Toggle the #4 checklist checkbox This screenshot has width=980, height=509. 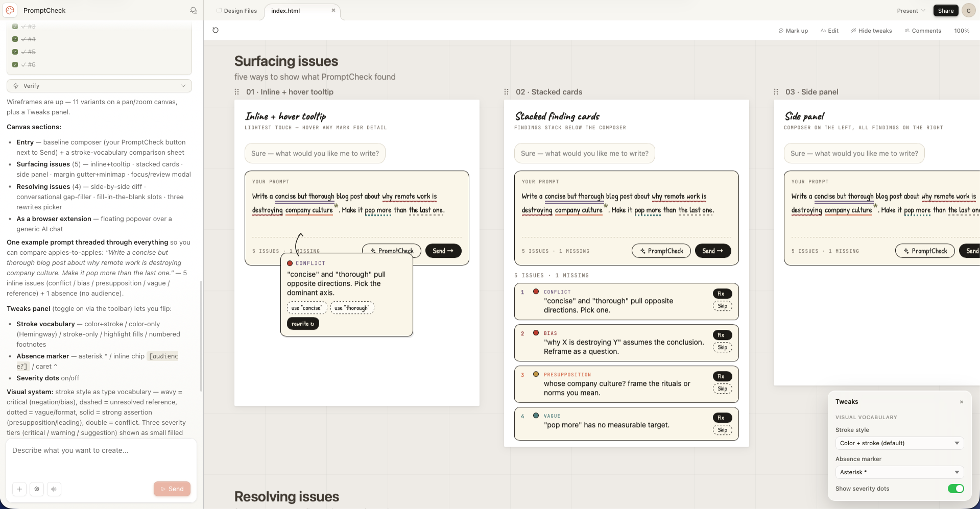coord(15,39)
